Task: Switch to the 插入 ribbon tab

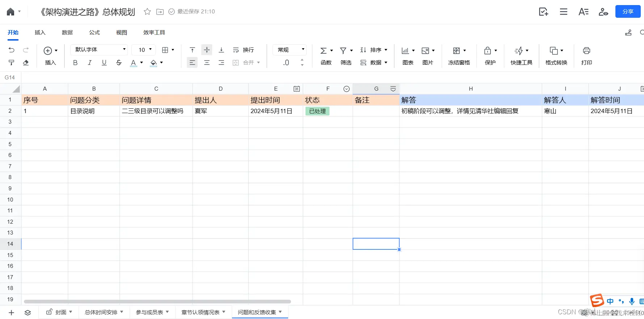Action: 40,33
